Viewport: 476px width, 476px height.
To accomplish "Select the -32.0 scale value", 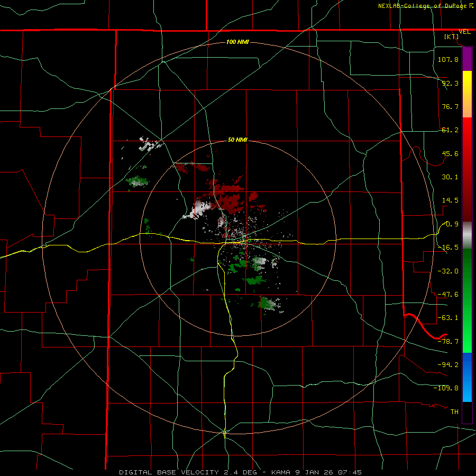I will click(x=448, y=271).
